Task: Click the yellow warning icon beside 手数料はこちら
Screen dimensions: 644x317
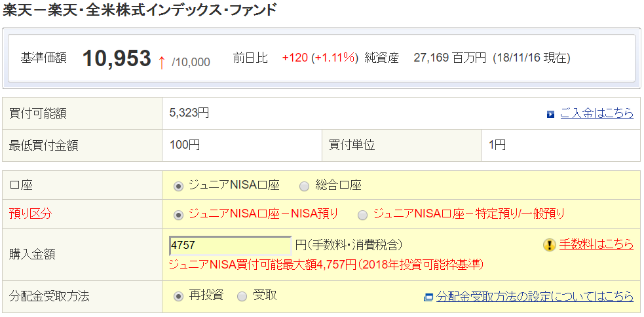Action: [550, 245]
